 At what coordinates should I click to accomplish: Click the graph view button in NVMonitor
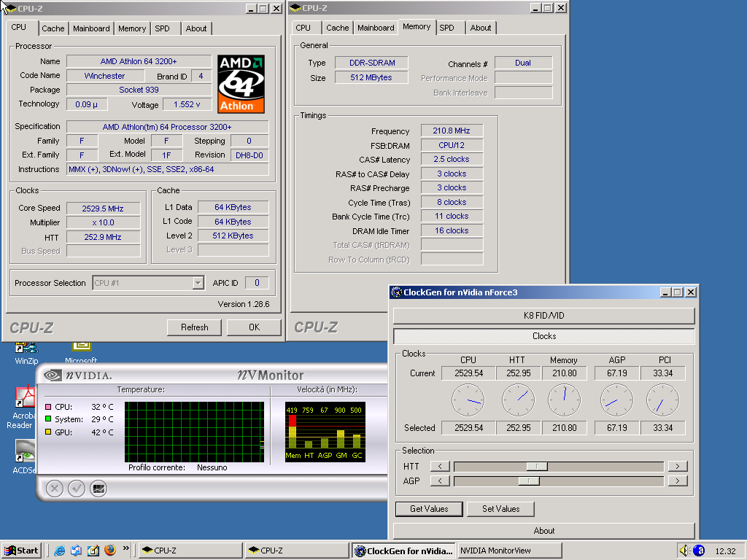coord(98,489)
